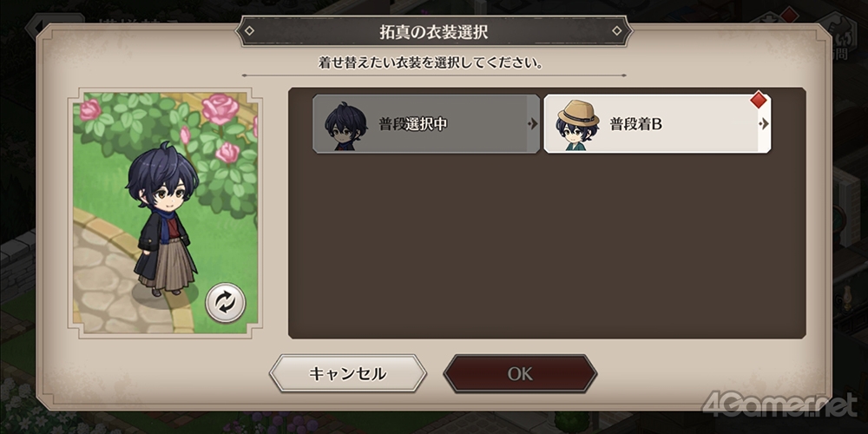This screenshot has height=434, width=868.
Task: Rotate the character preview with the refresh icon
Action: point(226,303)
